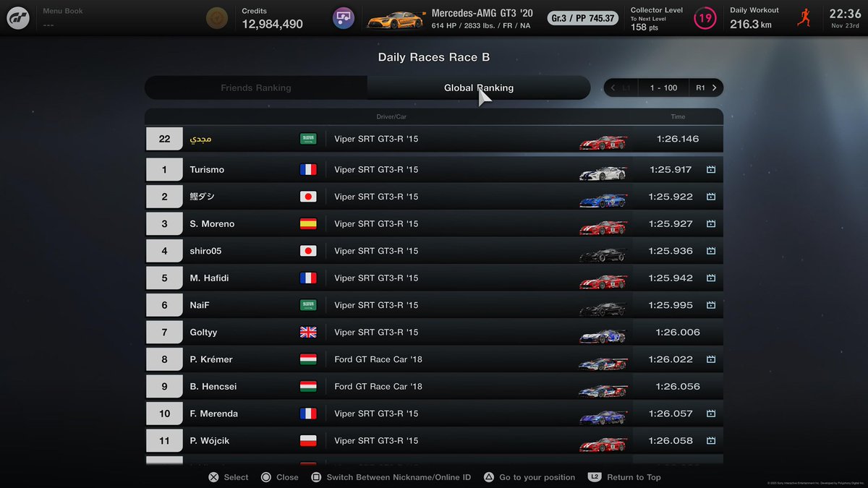Select Goltyy's Viper car thumbnail
Screen dimensions: 868x488
pos(603,335)
